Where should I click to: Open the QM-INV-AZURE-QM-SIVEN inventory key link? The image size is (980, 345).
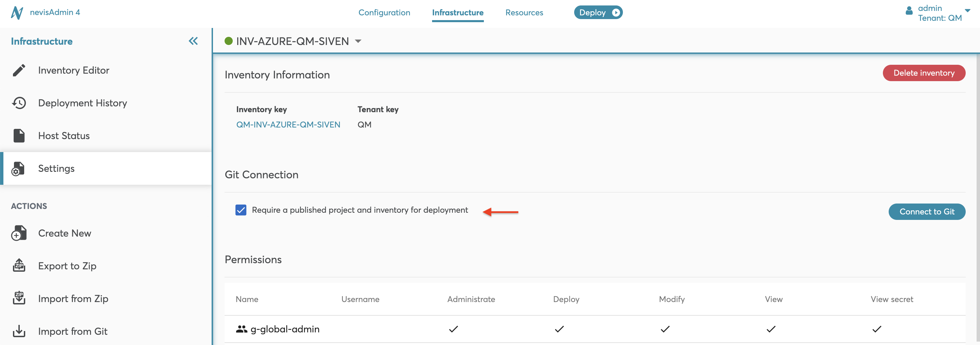(x=288, y=124)
